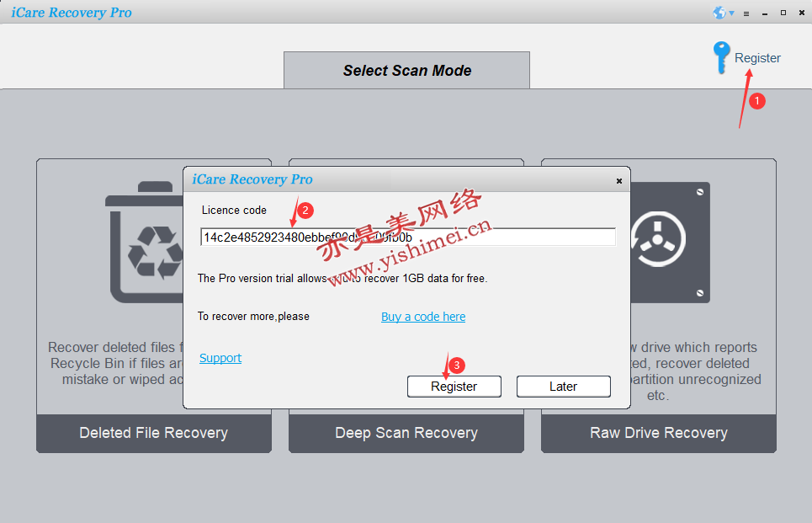Click the dialog's Register button
The image size is (812, 523).
tap(454, 387)
